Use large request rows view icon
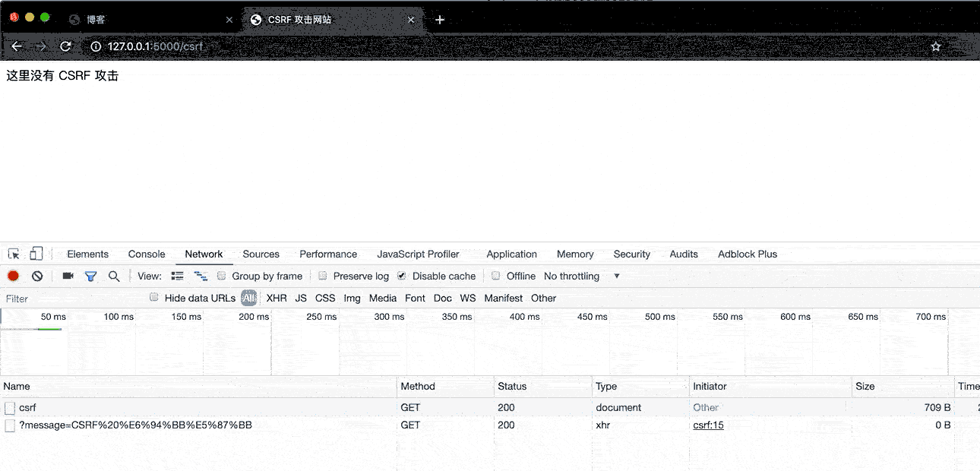 click(x=177, y=276)
